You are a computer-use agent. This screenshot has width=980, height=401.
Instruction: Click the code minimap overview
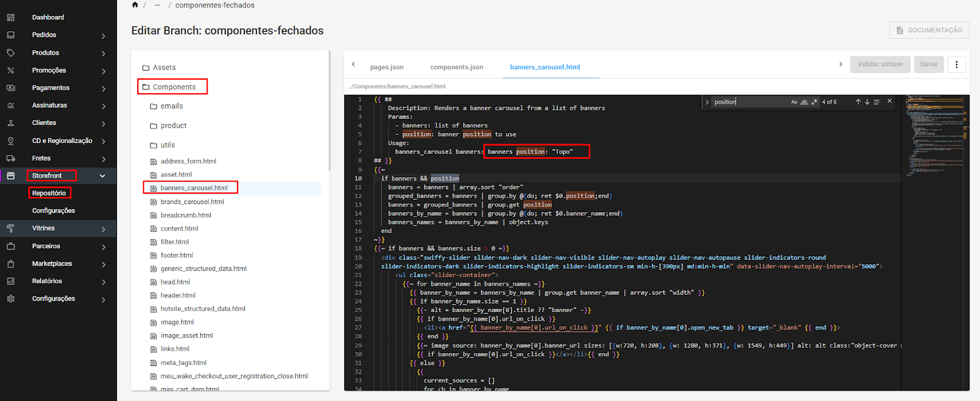(934, 135)
